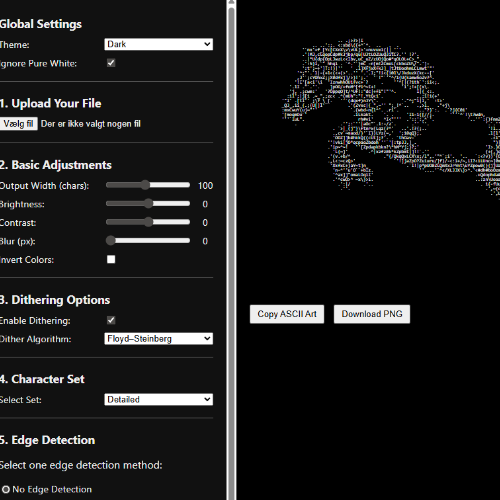Click the 'Theme:' label
Image resolution: width=500 pixels, height=500 pixels.
click(x=14, y=45)
